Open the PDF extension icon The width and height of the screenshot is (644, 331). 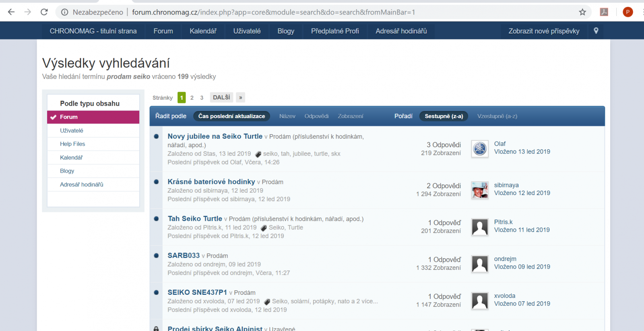coord(604,12)
